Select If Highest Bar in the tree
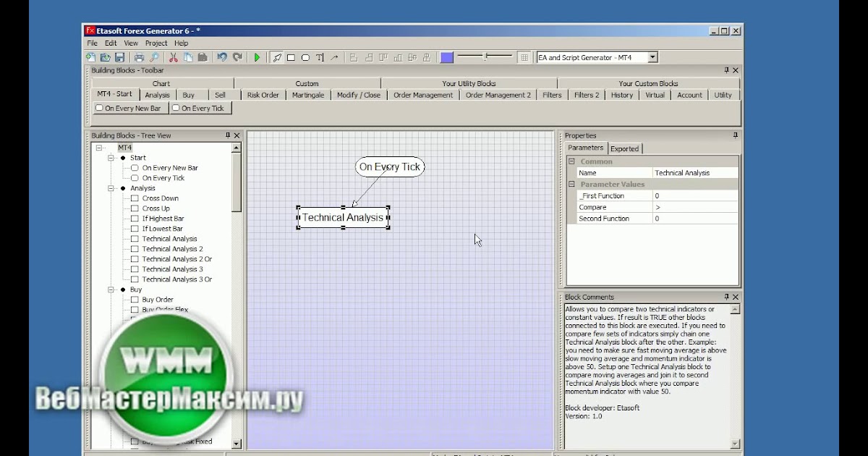Image resolution: width=868 pixels, height=456 pixels. pos(163,219)
